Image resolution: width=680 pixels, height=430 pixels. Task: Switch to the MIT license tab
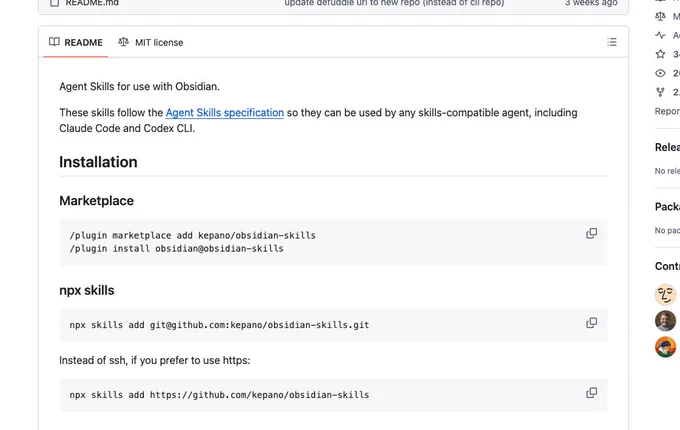pyautogui.click(x=151, y=42)
